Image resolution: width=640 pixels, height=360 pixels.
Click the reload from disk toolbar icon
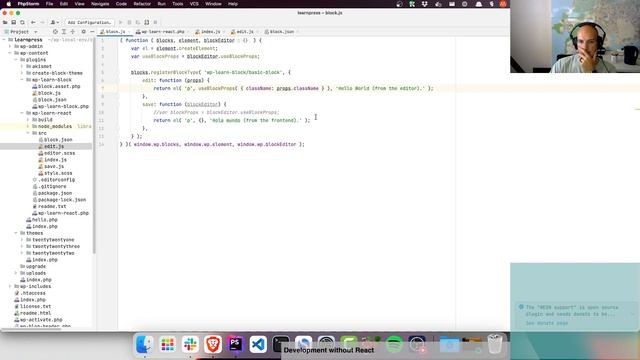22,22
